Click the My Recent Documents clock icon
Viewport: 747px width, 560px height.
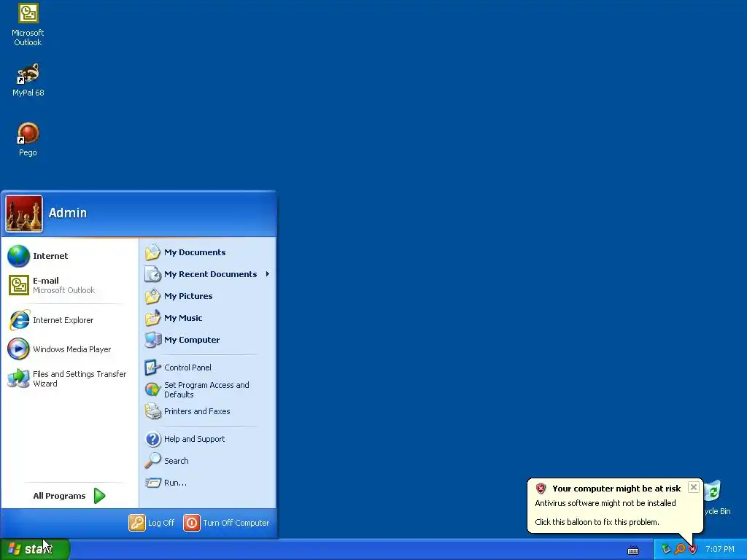pos(153,274)
